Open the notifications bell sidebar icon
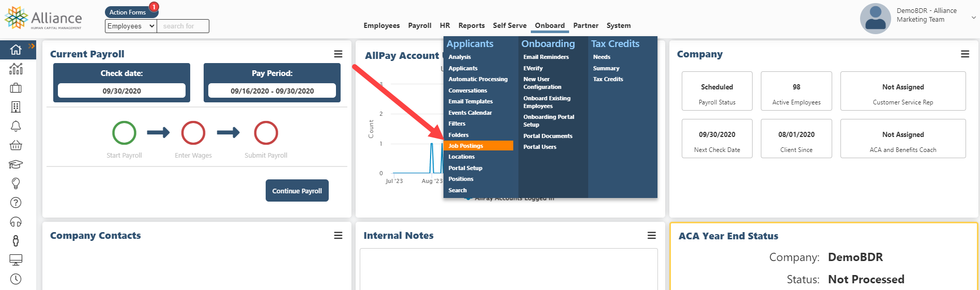The height and width of the screenshot is (290, 980). (x=16, y=126)
